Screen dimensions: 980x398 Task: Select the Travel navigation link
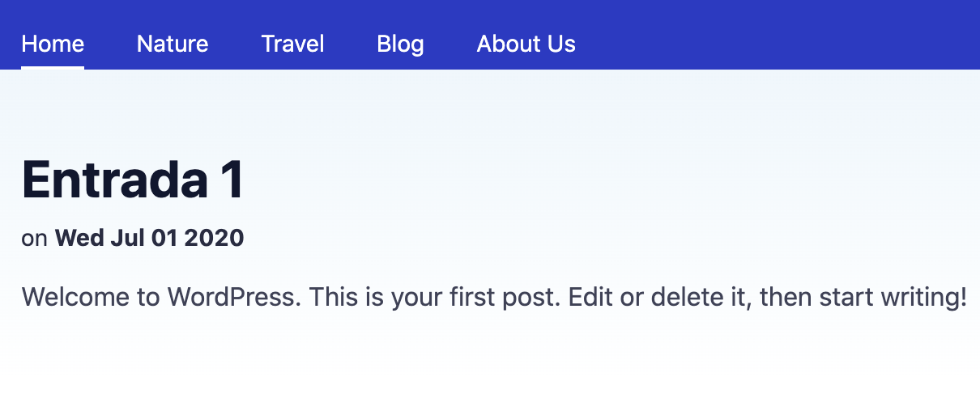click(292, 44)
